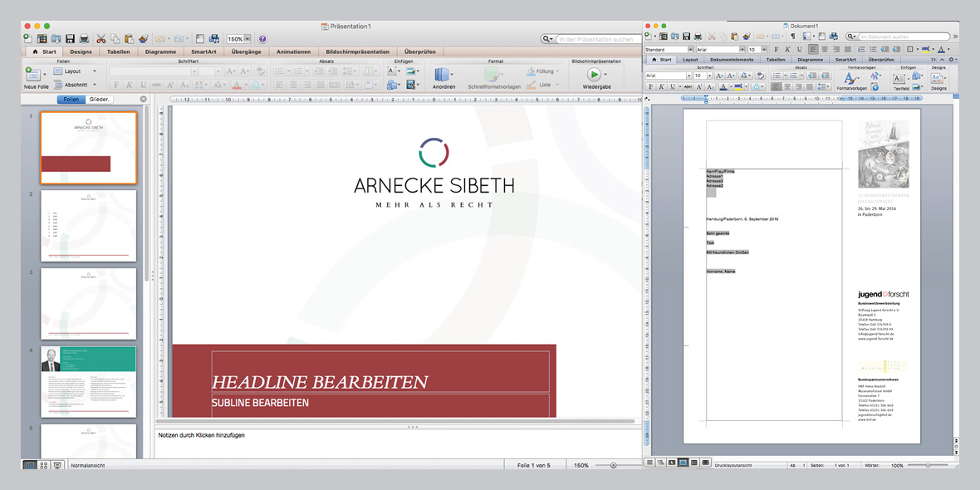
Task: Switch to Dokumentelemente tab in Word
Action: (x=732, y=60)
